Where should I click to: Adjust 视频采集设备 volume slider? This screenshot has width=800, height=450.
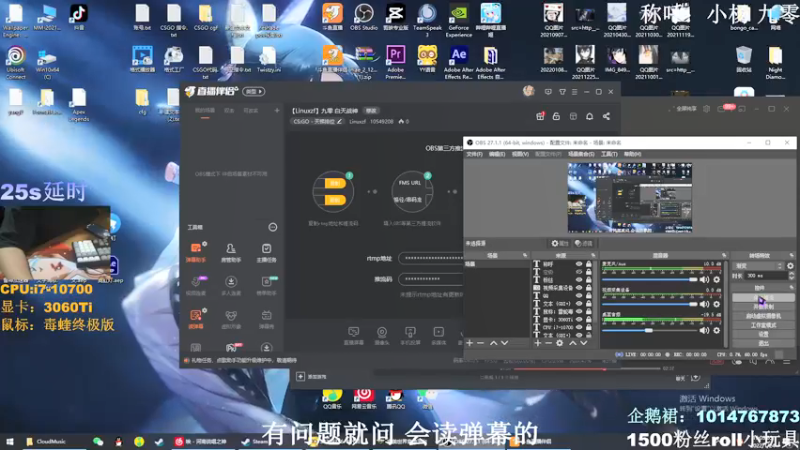(x=649, y=304)
